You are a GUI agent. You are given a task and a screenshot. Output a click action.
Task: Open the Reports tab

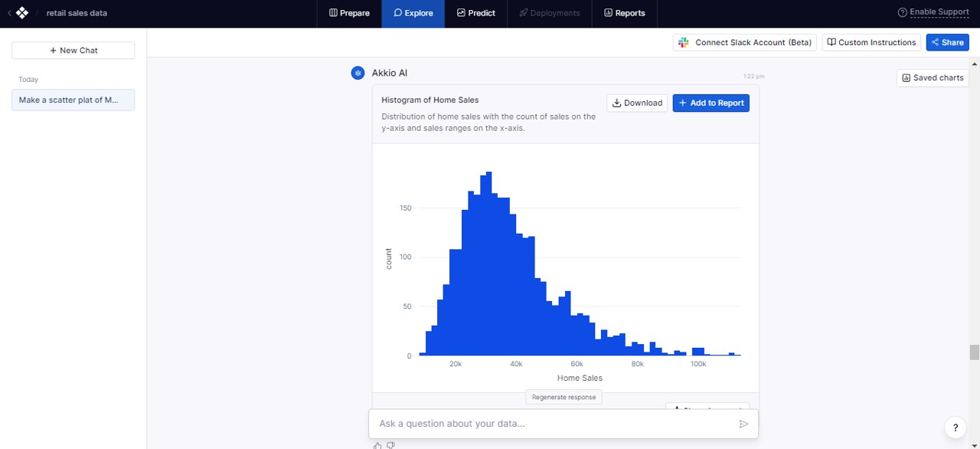[624, 13]
